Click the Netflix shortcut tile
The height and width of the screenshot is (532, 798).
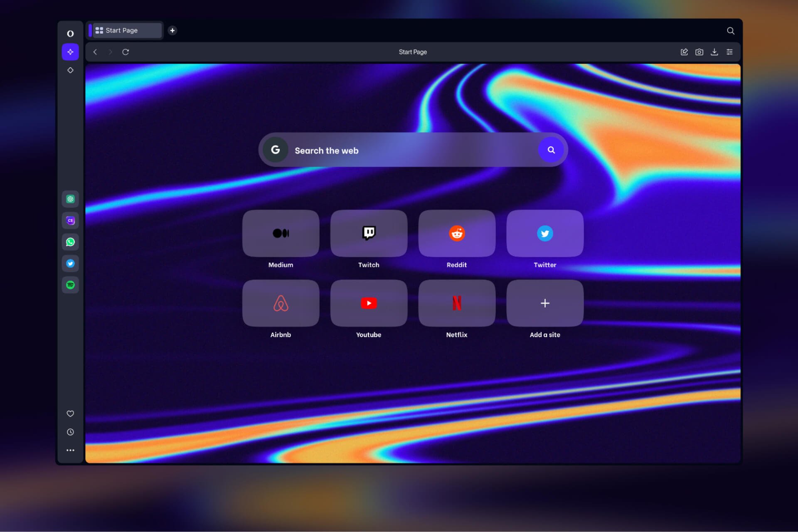(x=457, y=303)
